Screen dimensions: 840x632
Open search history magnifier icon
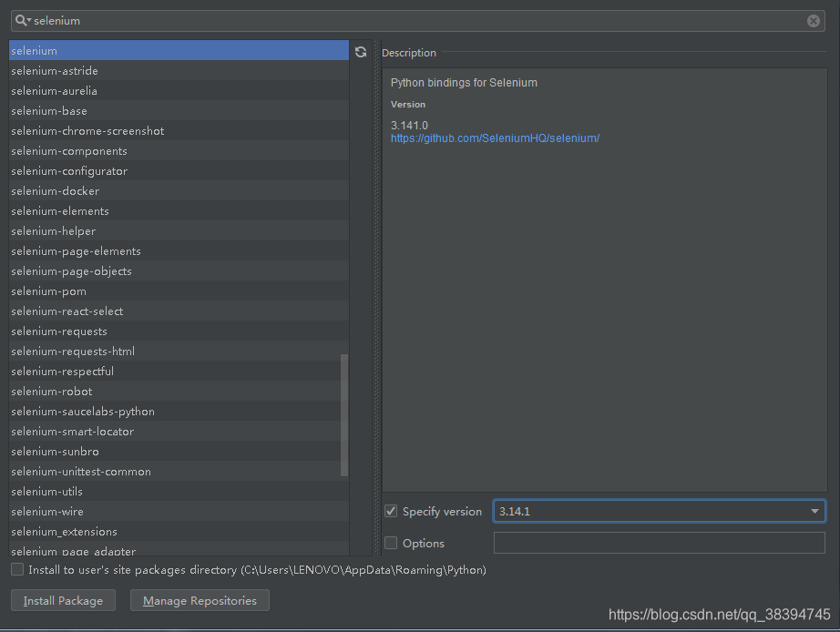point(23,20)
